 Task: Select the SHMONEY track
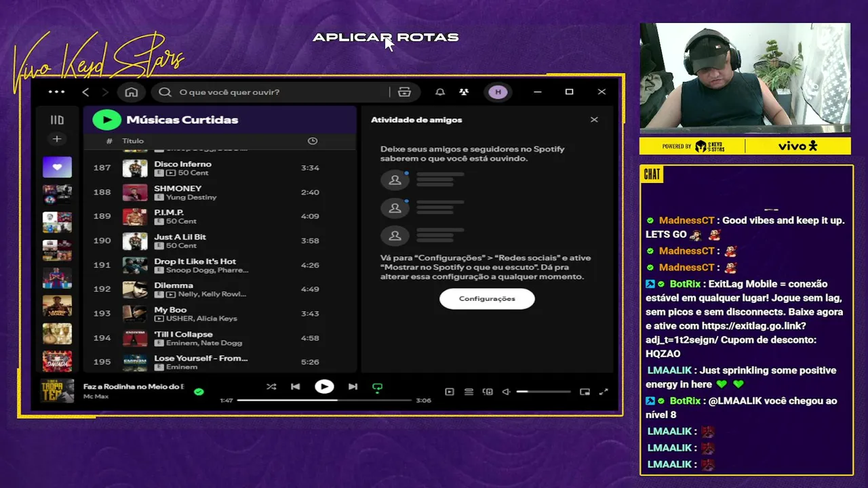tap(219, 192)
